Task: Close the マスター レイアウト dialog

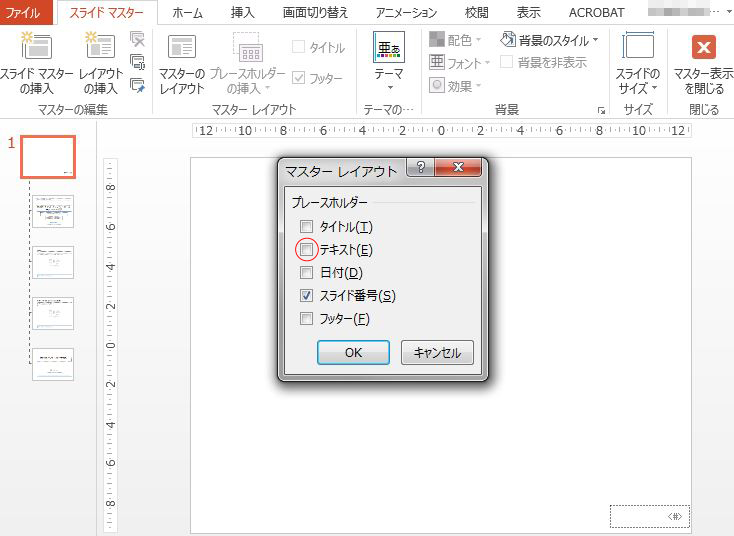Action: click(458, 167)
